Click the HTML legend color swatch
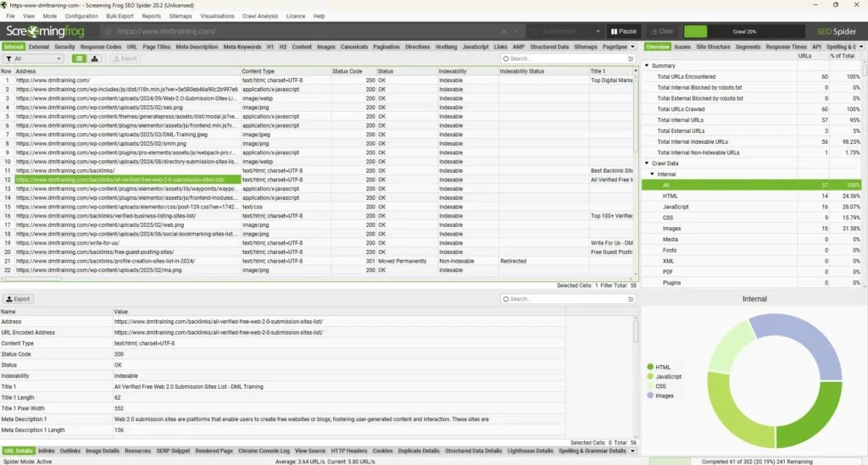This screenshot has width=868, height=465. point(650,367)
